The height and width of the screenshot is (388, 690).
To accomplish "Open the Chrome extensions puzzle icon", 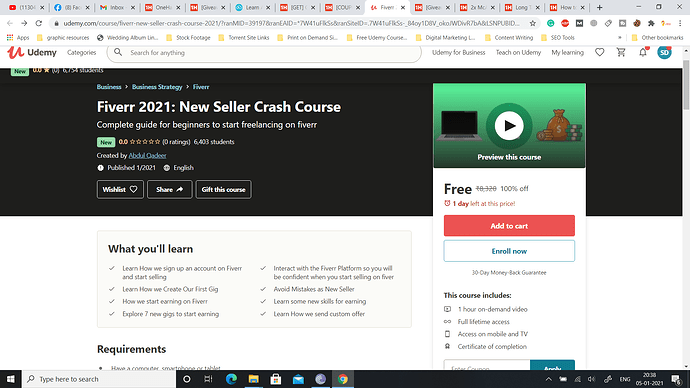I will (x=651, y=23).
